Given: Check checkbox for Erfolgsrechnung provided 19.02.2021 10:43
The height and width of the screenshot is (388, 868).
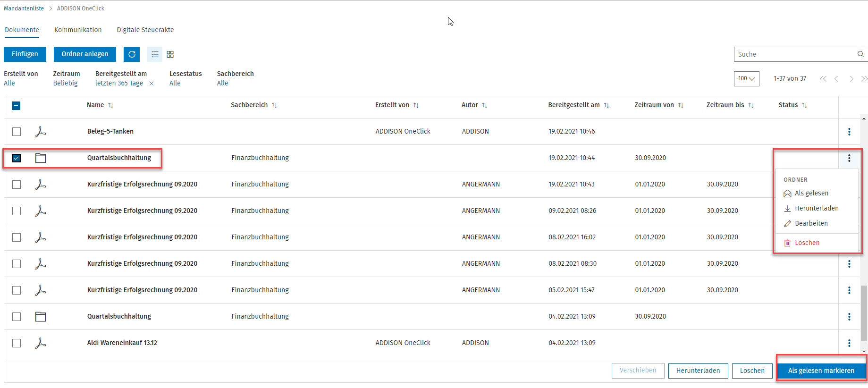Looking at the screenshot, I should (17, 185).
